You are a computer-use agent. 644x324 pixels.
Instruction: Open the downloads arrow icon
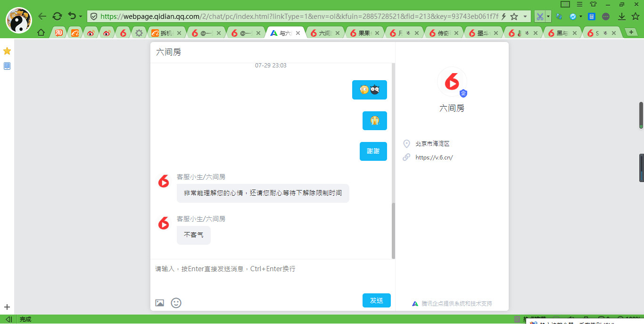(622, 17)
